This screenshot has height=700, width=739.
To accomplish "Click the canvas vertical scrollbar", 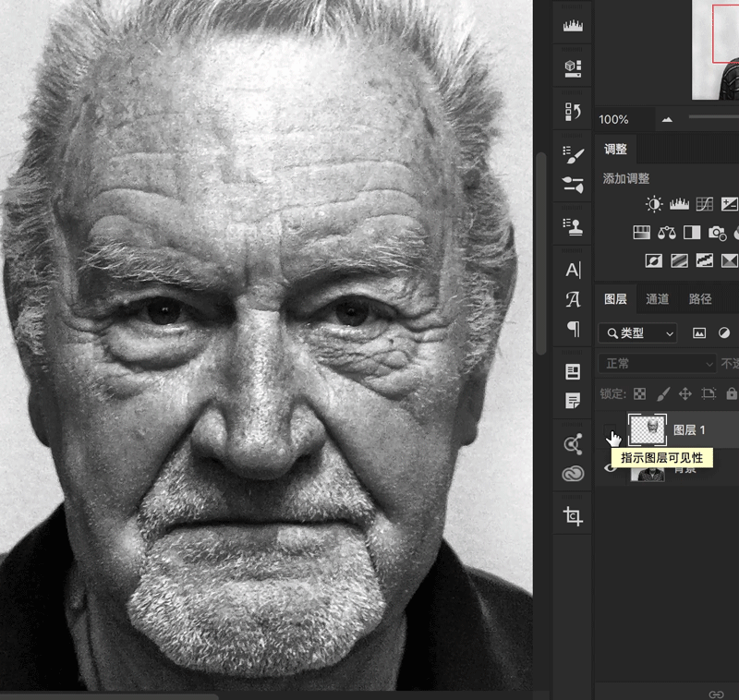I will 542,253.
